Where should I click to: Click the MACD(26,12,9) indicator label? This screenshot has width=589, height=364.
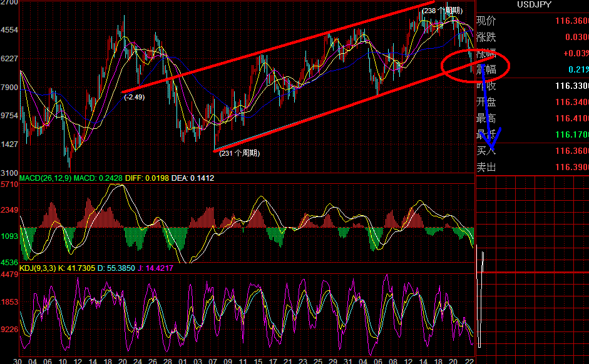tap(45, 178)
